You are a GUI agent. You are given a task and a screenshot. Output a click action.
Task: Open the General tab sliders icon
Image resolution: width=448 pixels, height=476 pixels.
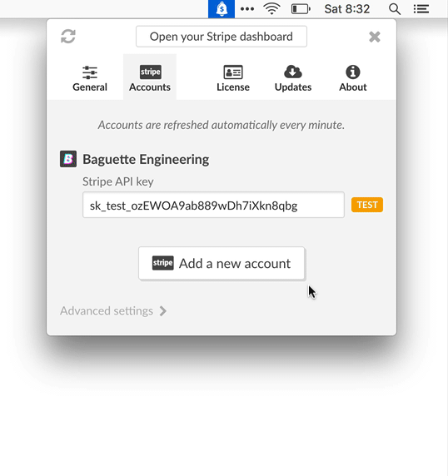tap(90, 72)
